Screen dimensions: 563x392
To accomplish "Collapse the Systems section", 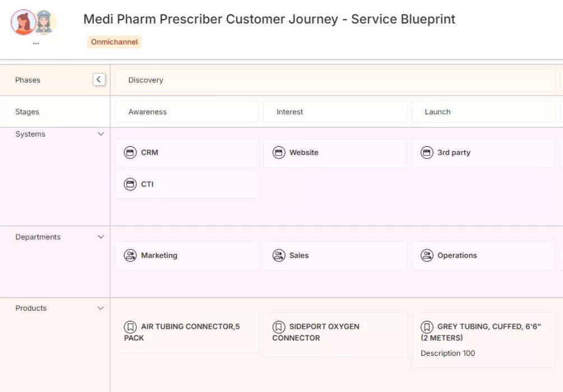I will (101, 134).
